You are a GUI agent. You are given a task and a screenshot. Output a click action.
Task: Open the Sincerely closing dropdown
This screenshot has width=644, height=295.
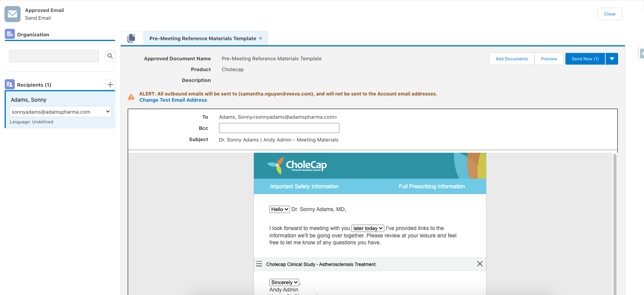point(284,282)
